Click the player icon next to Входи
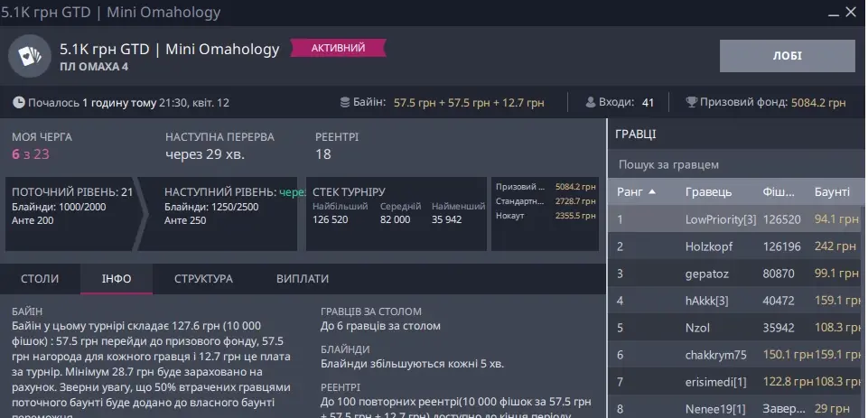Screen dimensions: 868x418 pos(591,103)
